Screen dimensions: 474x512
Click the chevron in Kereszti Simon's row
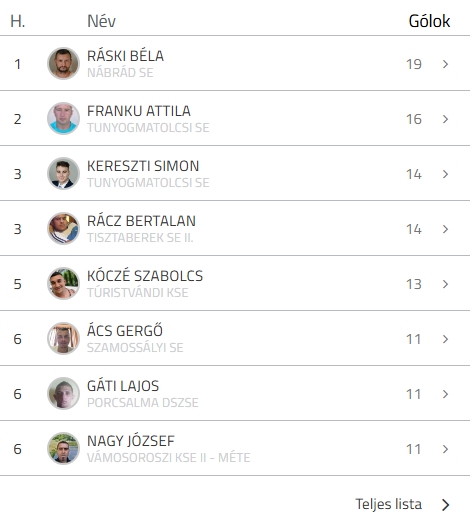[445, 174]
